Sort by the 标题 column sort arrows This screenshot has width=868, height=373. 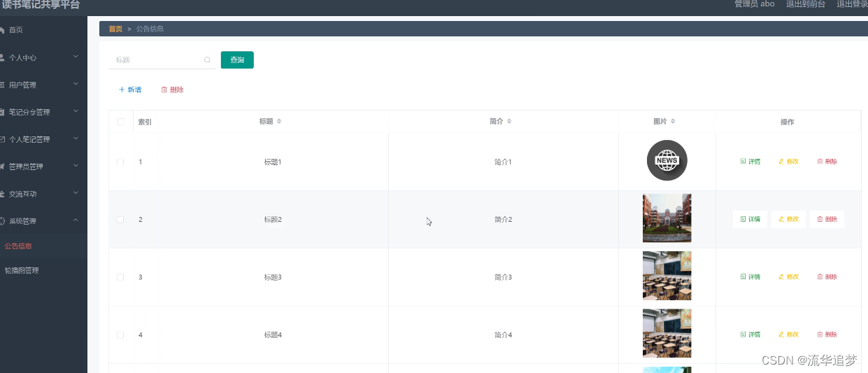pyautogui.click(x=279, y=122)
